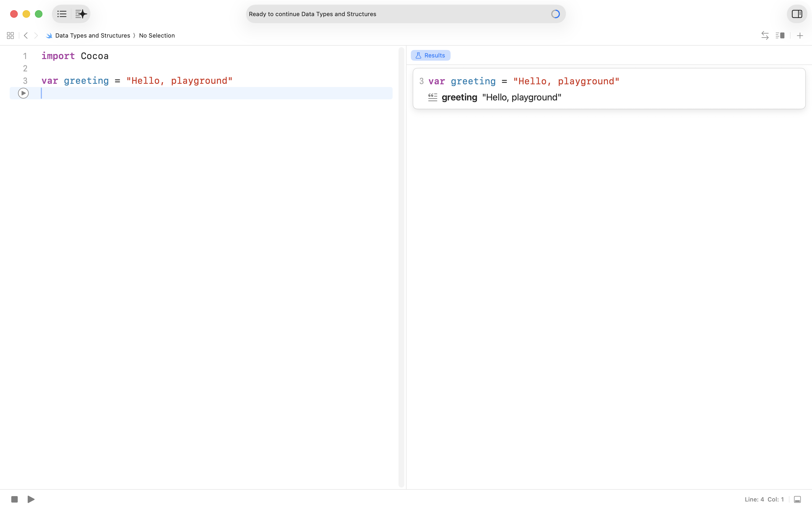Click the activity status bar
Image resolution: width=812 pixels, height=509 pixels.
tap(405, 14)
